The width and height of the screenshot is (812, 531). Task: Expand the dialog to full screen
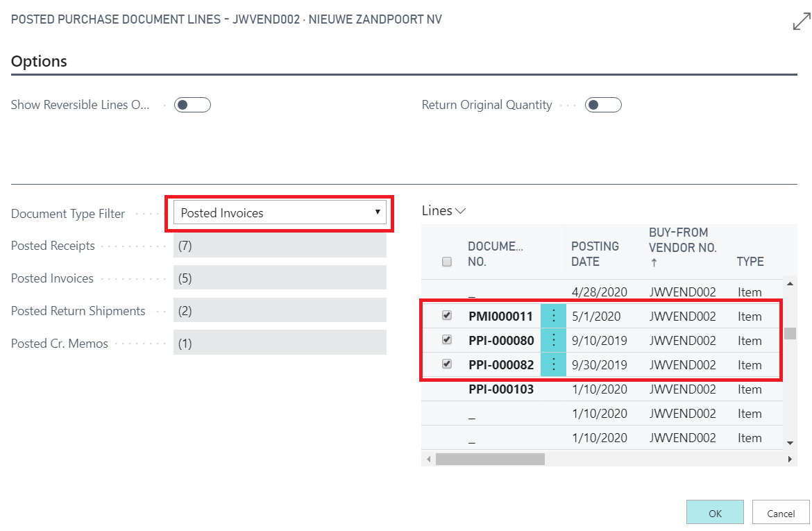point(801,22)
